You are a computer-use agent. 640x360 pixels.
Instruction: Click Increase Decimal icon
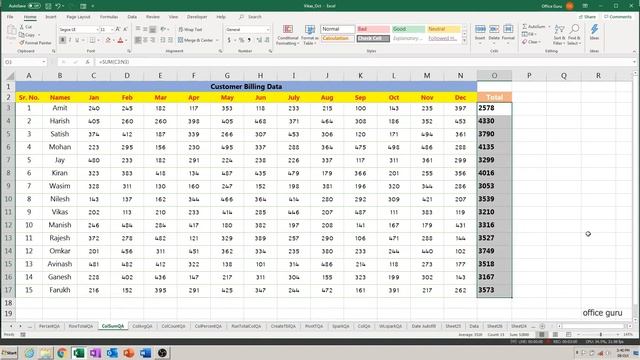coord(259,40)
